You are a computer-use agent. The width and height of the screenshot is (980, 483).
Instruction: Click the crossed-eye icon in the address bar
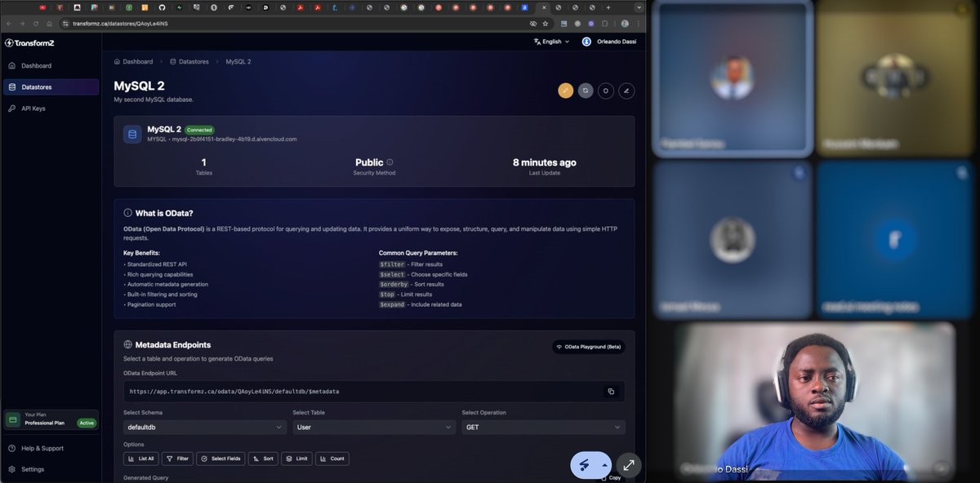(533, 24)
